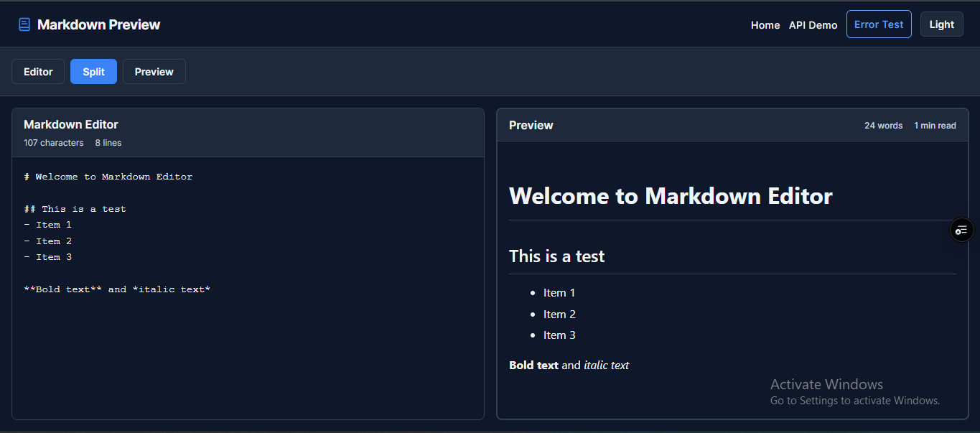This screenshot has width=980, height=433.
Task: Switch to Editor view mode
Action: (38, 72)
